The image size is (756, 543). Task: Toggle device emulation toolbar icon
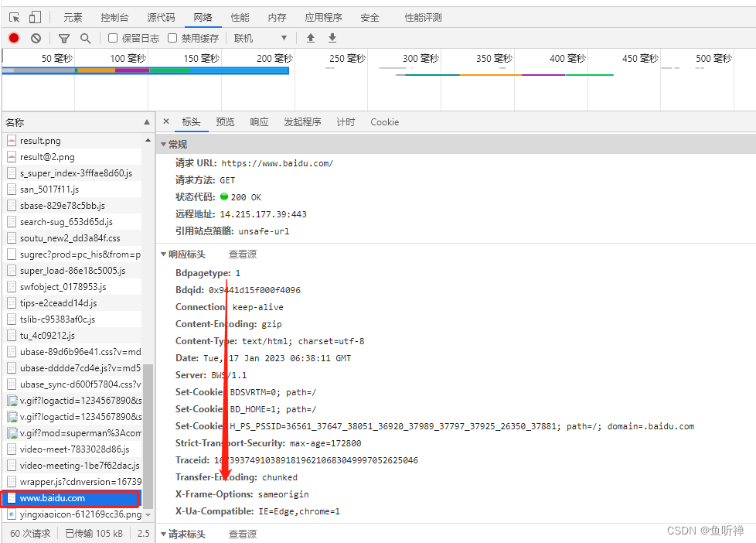pyautogui.click(x=35, y=18)
